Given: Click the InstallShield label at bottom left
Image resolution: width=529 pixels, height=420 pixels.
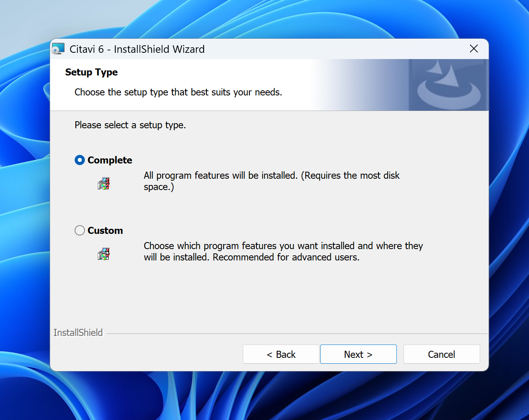Looking at the screenshot, I should [x=78, y=333].
